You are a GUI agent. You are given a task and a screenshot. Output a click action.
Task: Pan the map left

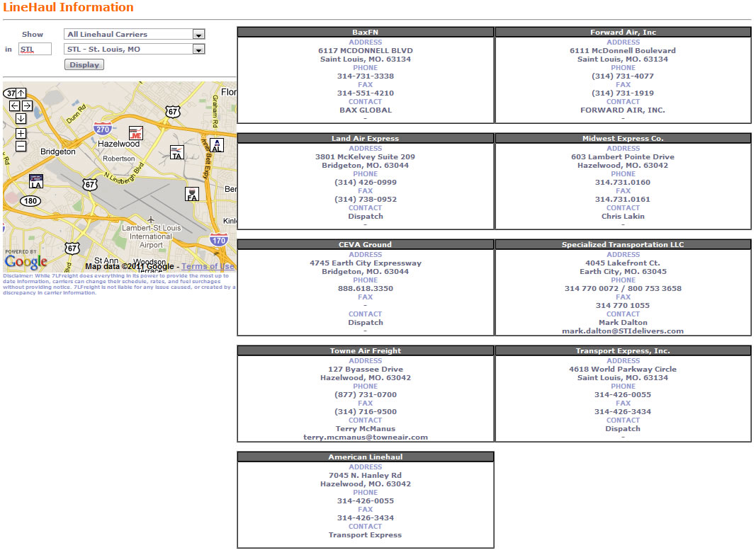point(14,105)
